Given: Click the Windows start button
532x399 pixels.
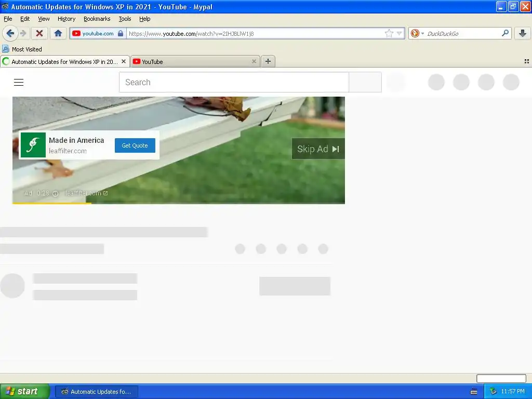Looking at the screenshot, I should pos(24,391).
